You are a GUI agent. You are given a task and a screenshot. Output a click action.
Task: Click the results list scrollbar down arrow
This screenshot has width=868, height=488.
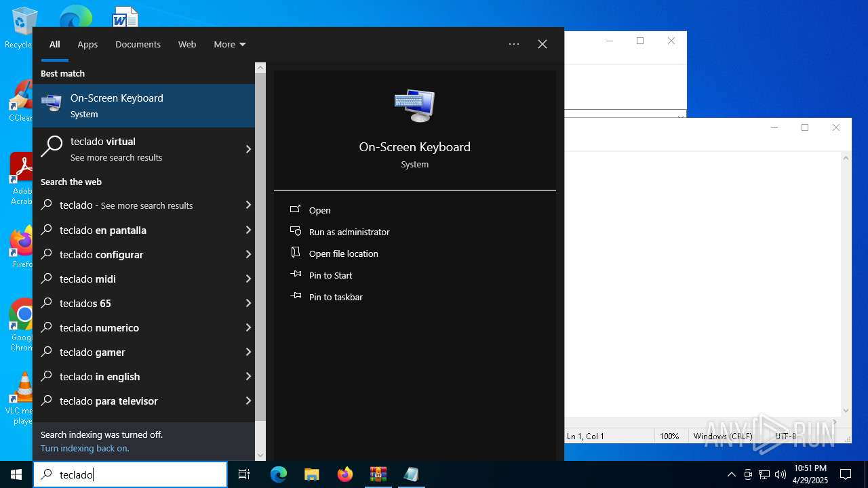tap(260, 455)
